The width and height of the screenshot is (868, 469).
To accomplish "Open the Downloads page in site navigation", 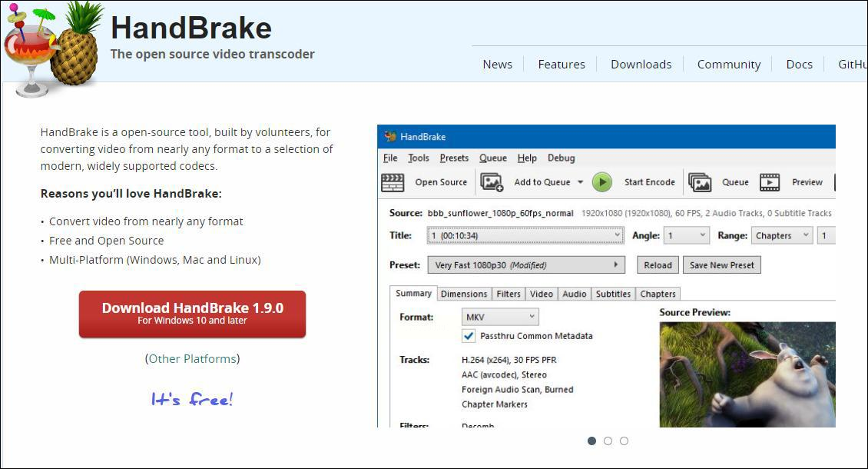I will 641,65.
